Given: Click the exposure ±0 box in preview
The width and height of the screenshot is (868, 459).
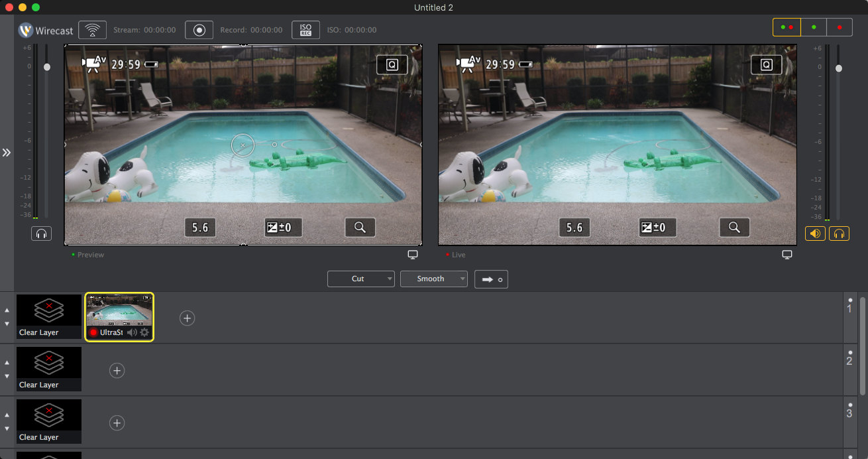Looking at the screenshot, I should [x=283, y=228].
